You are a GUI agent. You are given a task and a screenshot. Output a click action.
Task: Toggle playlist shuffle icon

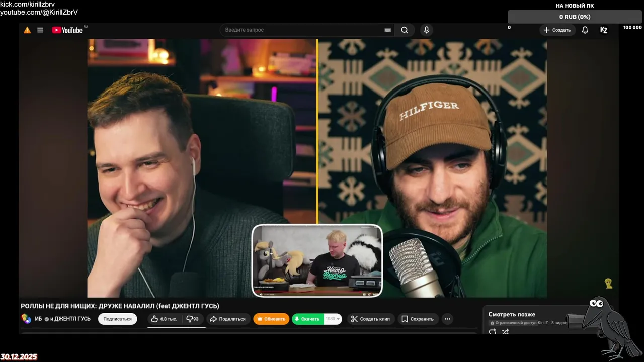505,331
